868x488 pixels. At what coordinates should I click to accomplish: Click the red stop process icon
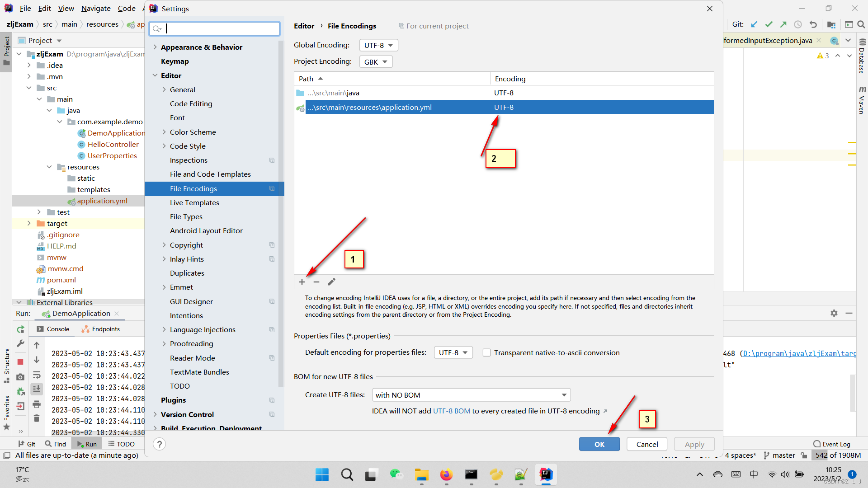coord(20,361)
